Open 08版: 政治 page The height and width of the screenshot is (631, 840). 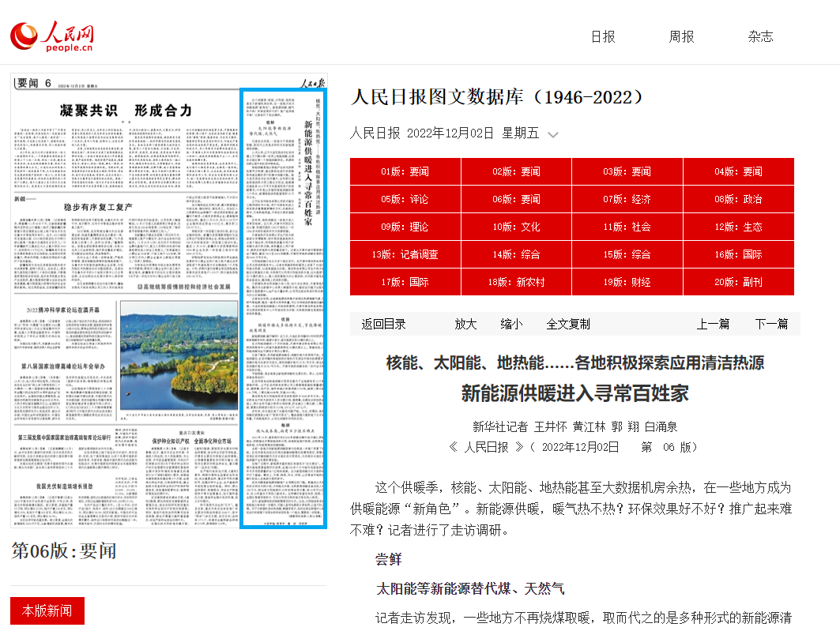point(738,199)
